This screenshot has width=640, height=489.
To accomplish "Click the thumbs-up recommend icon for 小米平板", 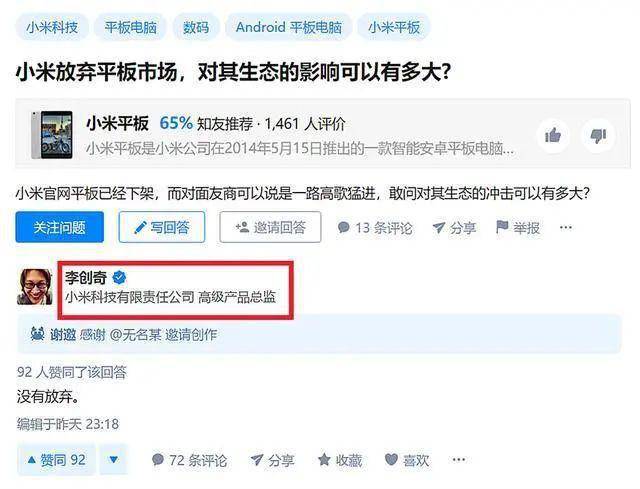I will click(553, 135).
